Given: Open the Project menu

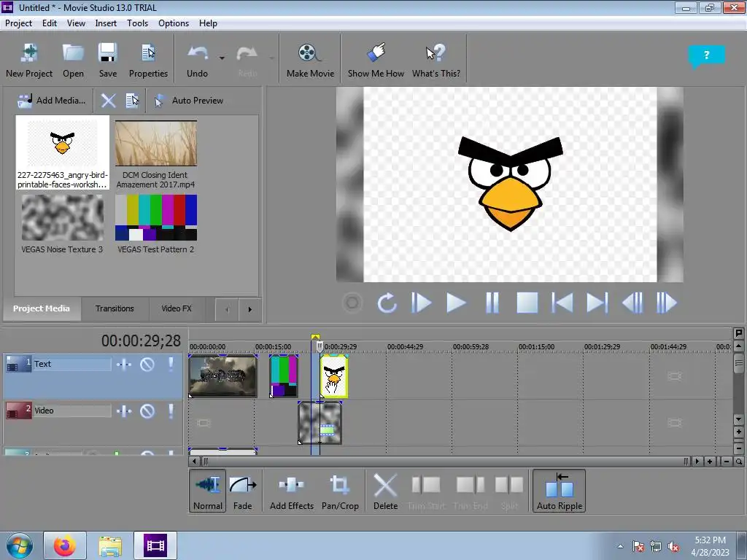Looking at the screenshot, I should 18,23.
